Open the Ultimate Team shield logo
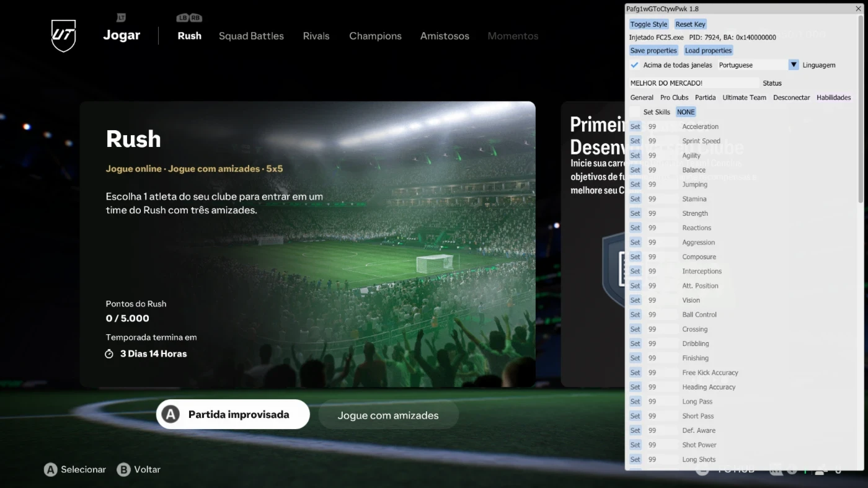 click(x=63, y=36)
